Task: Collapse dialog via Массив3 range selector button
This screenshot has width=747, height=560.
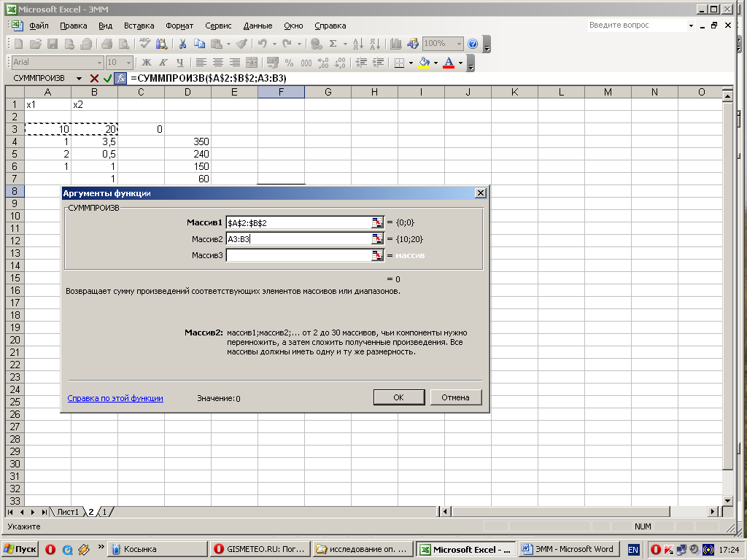Action: [377, 256]
